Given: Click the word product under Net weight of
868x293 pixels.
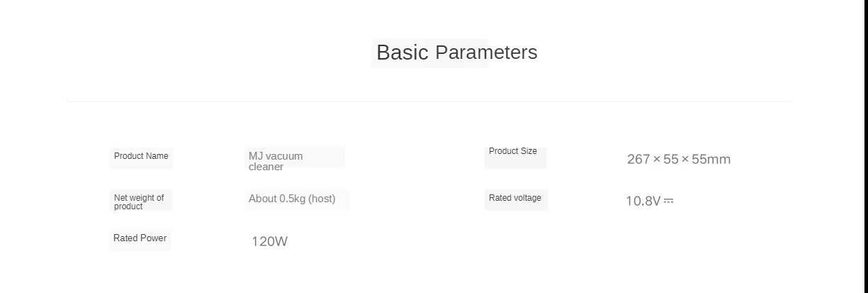Looking at the screenshot, I should [x=128, y=206].
